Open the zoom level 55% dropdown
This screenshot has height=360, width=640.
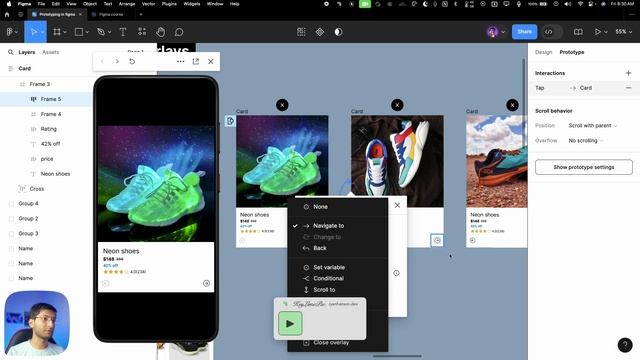624,32
